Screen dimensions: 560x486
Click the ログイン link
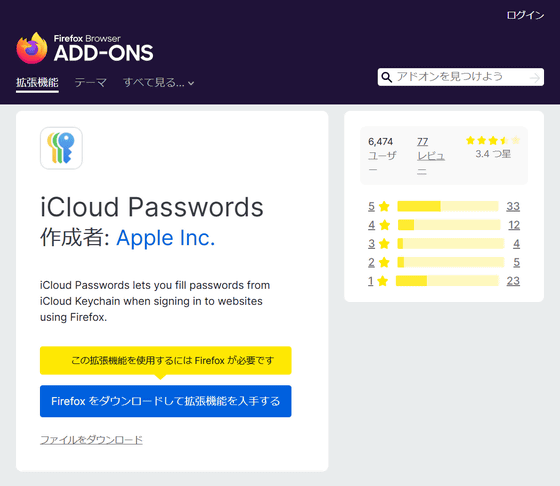(525, 15)
